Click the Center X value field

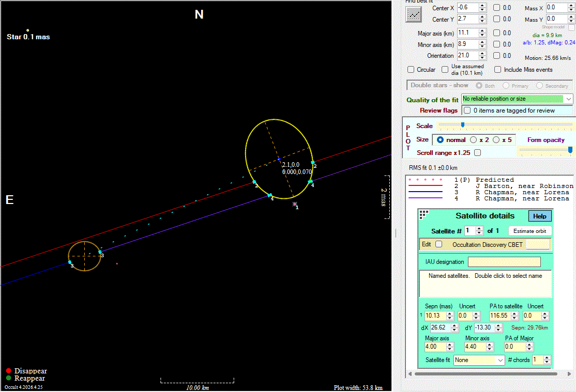(x=467, y=8)
